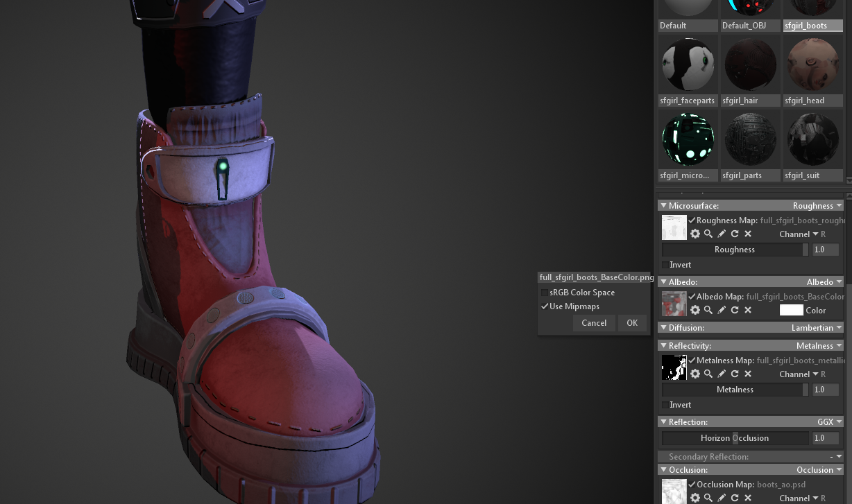The width and height of the screenshot is (852, 504).
Task: Click the Metalness Map thumbnail
Action: coord(674,367)
